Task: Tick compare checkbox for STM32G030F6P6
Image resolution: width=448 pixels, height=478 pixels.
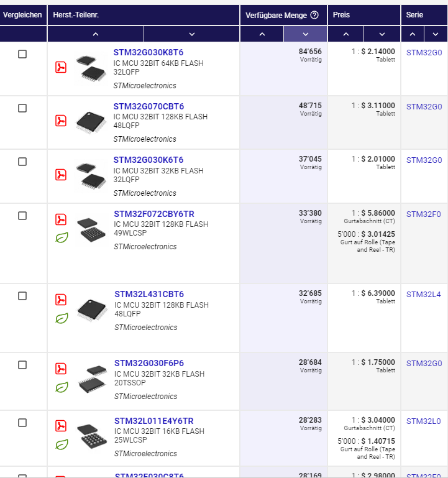Action: [22, 365]
